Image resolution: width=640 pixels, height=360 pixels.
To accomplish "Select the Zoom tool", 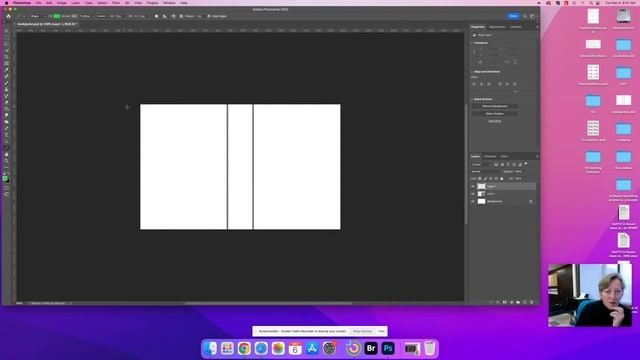I will tap(7, 161).
